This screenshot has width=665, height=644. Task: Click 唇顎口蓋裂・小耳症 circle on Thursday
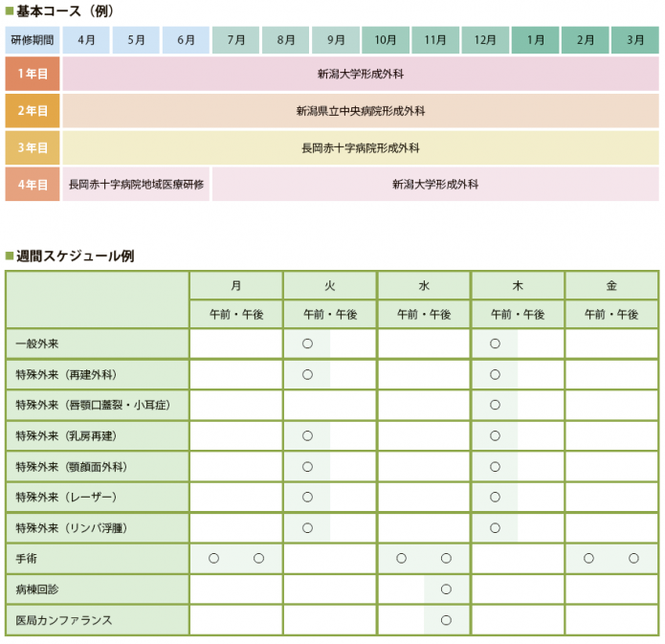coord(495,405)
